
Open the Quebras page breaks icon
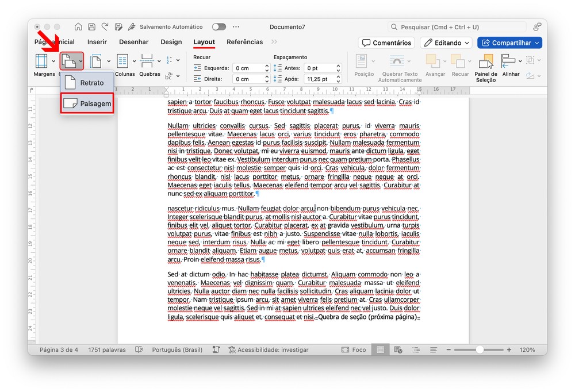tap(147, 62)
